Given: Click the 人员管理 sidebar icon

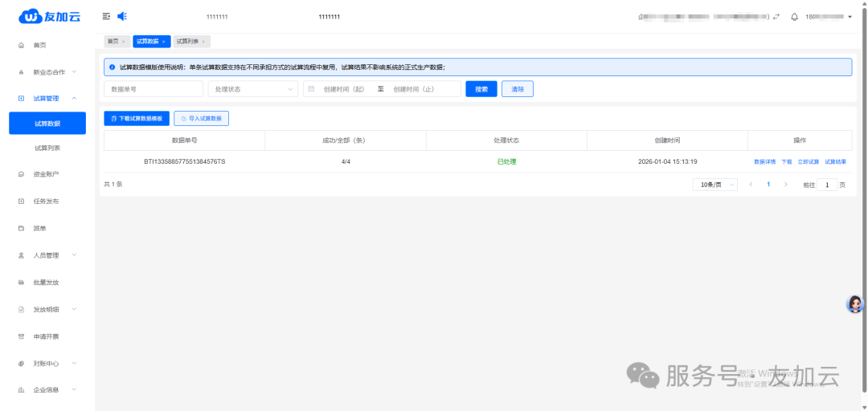Looking at the screenshot, I should point(21,255).
